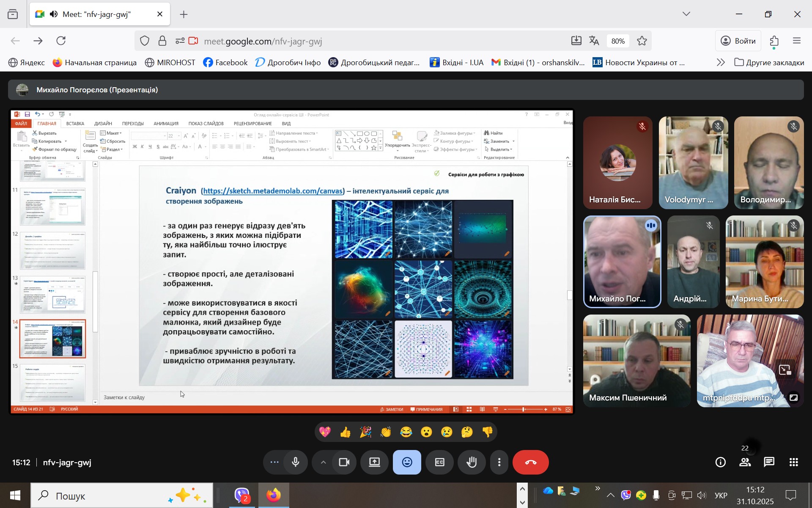Screen dimensions: 812x508
Task: Open the three-dot more options menu
Action: tap(499, 462)
